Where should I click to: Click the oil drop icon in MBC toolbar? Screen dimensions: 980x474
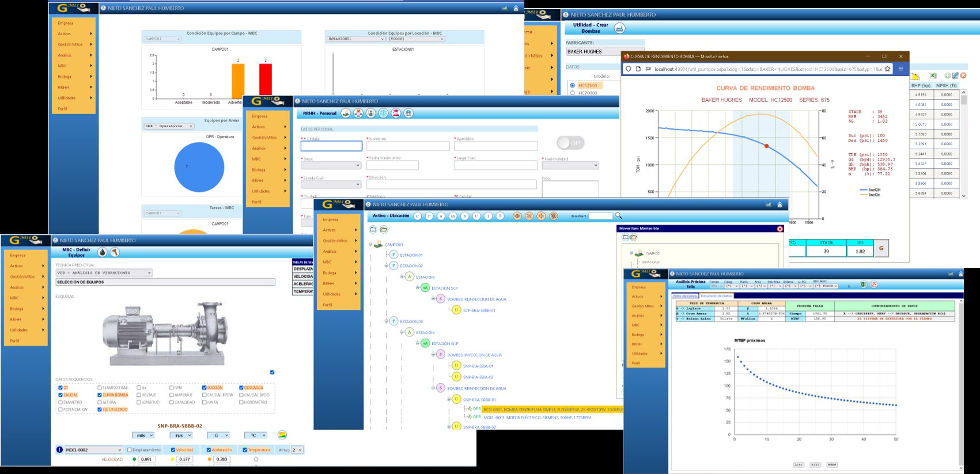point(102,252)
